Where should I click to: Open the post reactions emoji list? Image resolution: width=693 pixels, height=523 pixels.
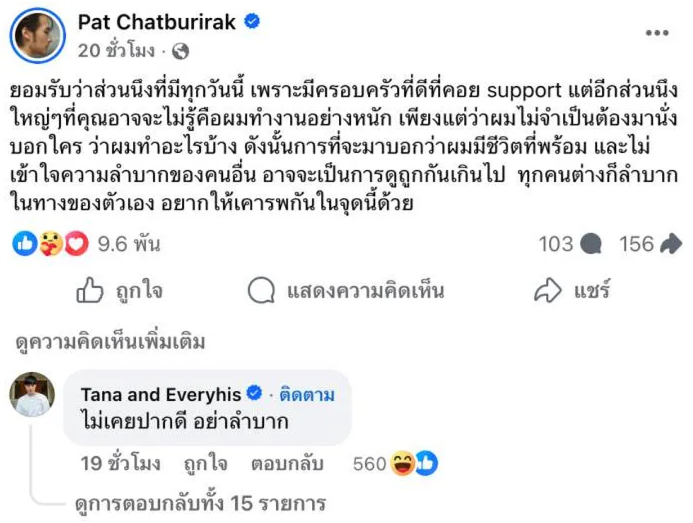pyautogui.click(x=41, y=244)
